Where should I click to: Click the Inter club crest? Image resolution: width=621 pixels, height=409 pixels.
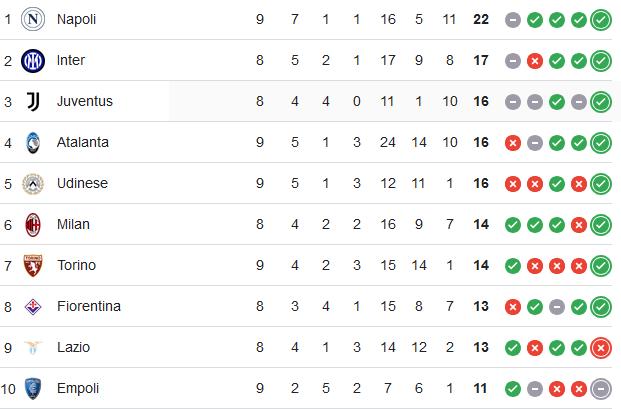pyautogui.click(x=33, y=61)
